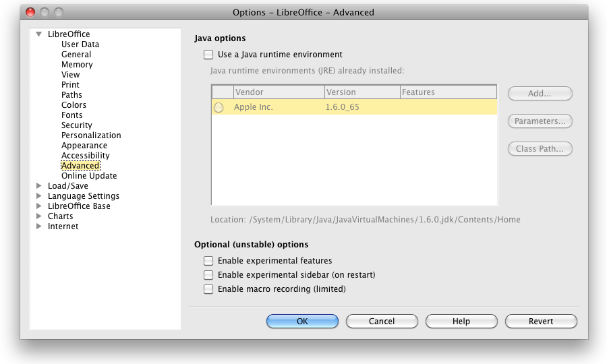Screen dimensions: 607x364
Task: Select the Internet label
Action: point(63,226)
